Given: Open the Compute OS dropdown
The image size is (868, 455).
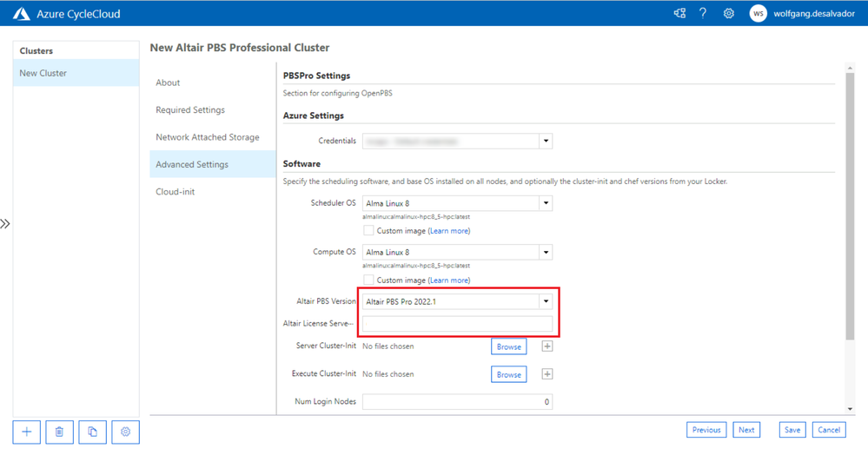Looking at the screenshot, I should pos(546,252).
